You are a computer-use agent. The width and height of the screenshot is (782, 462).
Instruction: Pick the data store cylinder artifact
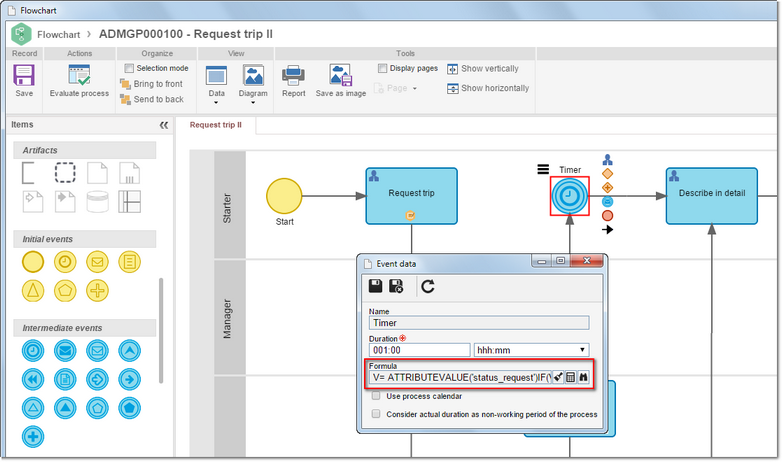[97, 202]
